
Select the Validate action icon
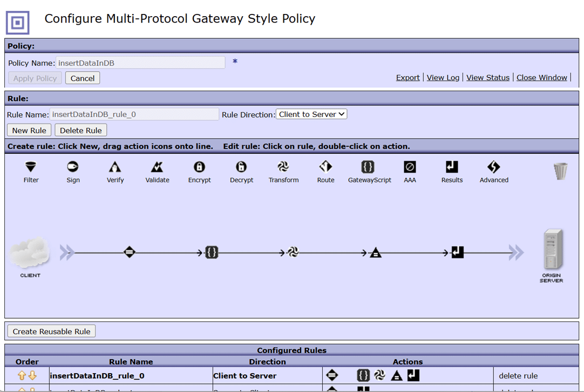coord(157,167)
